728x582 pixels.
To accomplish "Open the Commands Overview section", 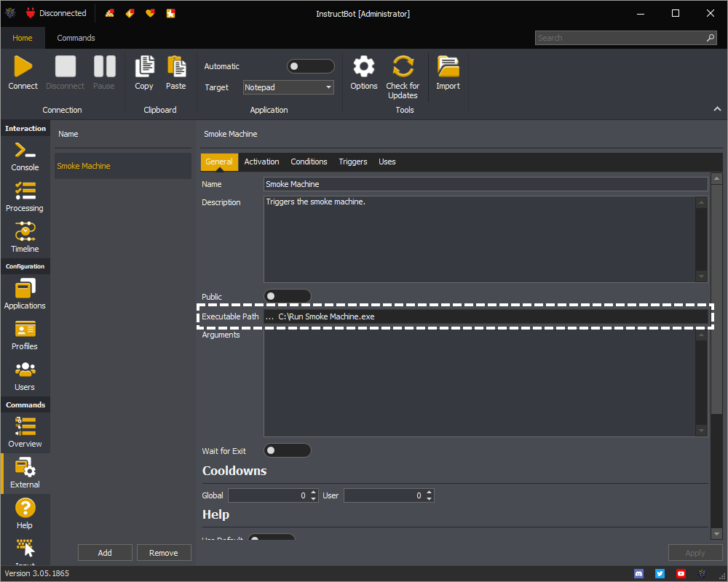I will [x=25, y=433].
